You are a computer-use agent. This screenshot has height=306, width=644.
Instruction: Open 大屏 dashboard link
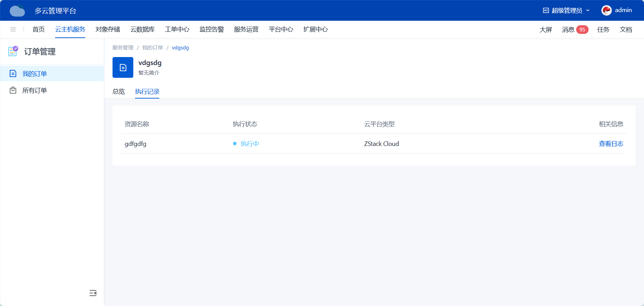pyautogui.click(x=546, y=29)
